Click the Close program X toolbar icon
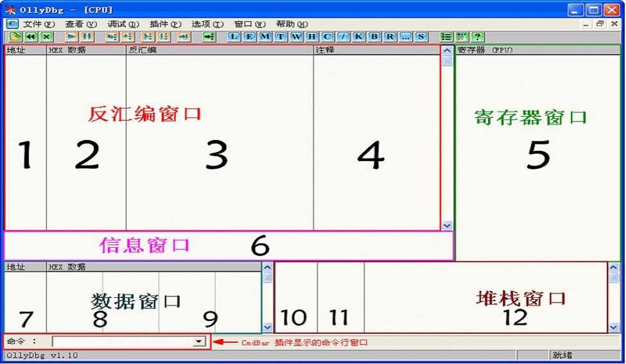 point(47,37)
